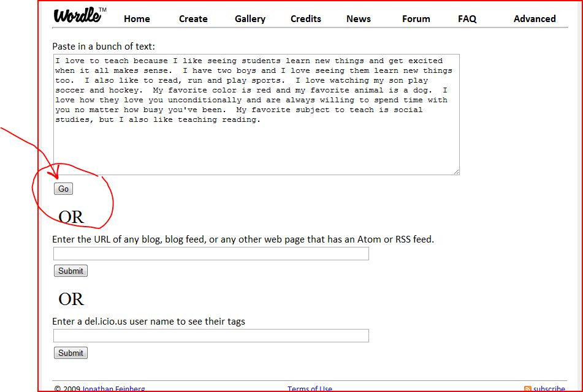Open the FAQ page
583x392 pixels.
(x=467, y=19)
